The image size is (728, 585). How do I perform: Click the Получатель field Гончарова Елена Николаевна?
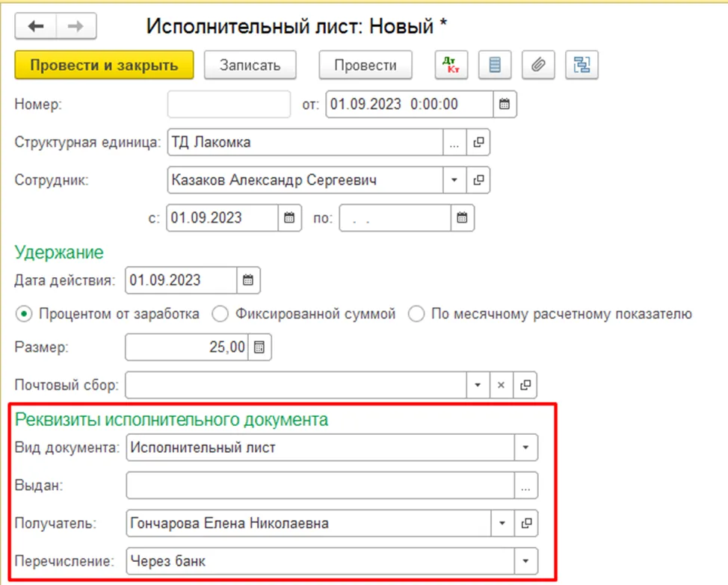point(308,524)
